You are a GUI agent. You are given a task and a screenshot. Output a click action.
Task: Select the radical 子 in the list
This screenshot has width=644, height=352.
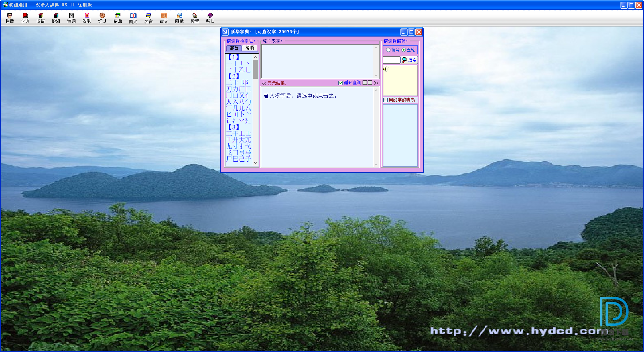(x=248, y=159)
